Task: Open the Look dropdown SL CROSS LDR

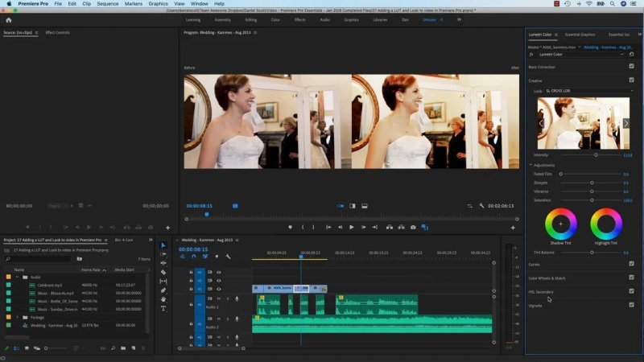Action: (x=589, y=91)
